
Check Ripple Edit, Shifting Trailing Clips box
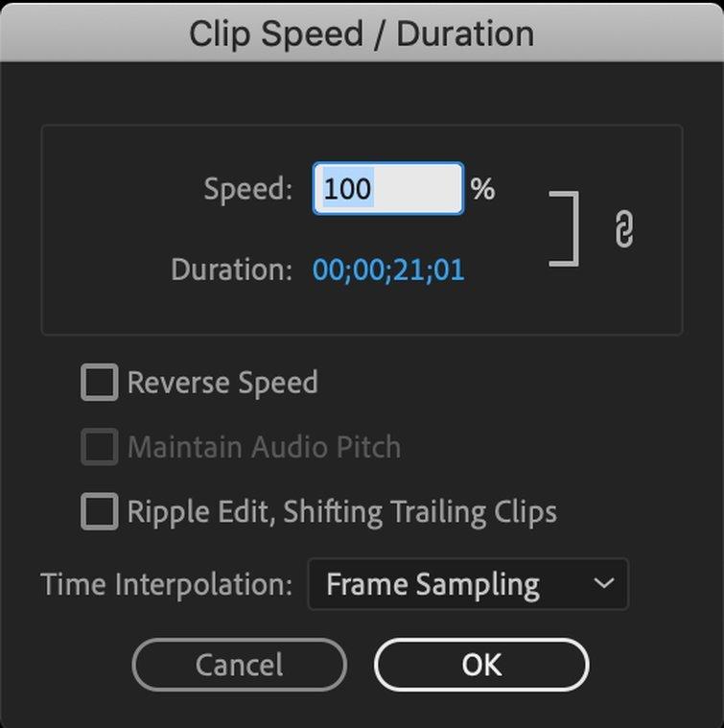(100, 511)
